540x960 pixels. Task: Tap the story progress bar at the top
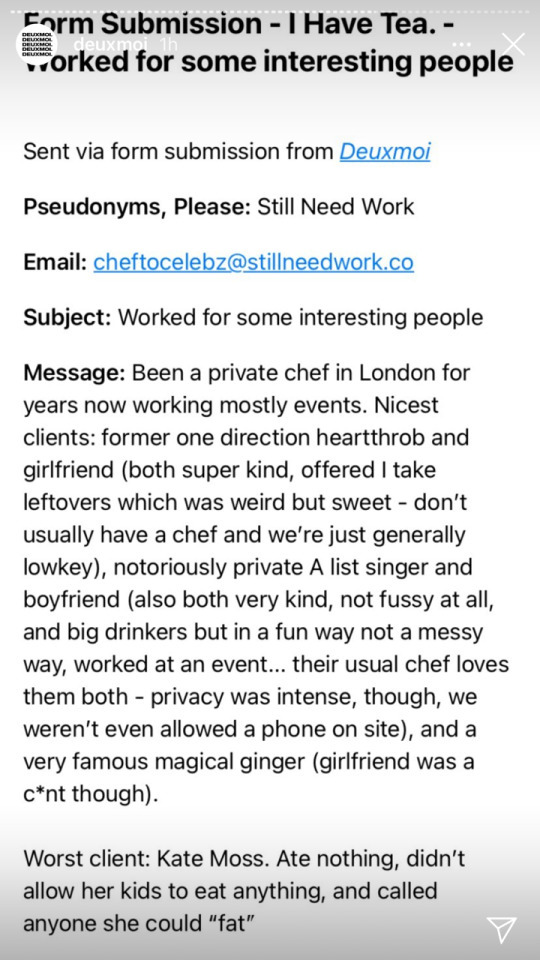point(270,12)
